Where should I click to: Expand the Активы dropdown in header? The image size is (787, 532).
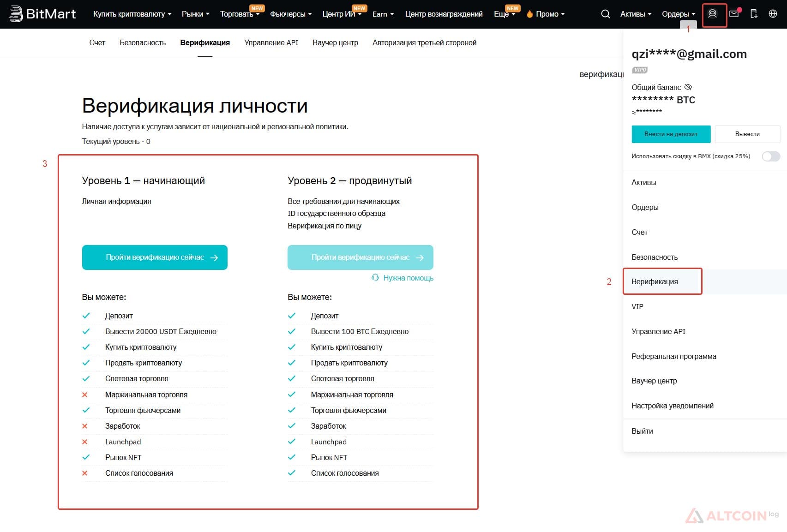click(636, 14)
